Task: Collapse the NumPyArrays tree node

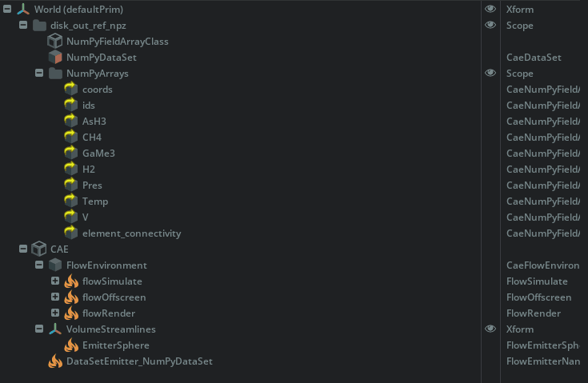Action: click(x=39, y=74)
